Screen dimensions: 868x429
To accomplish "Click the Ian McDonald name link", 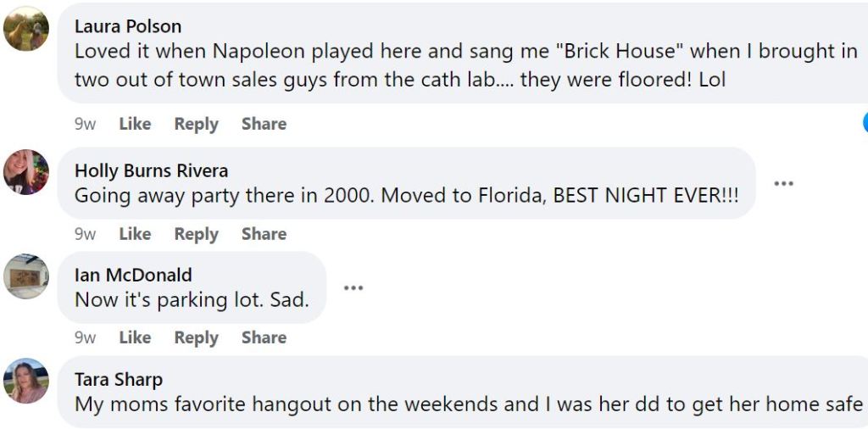I will pos(133,275).
